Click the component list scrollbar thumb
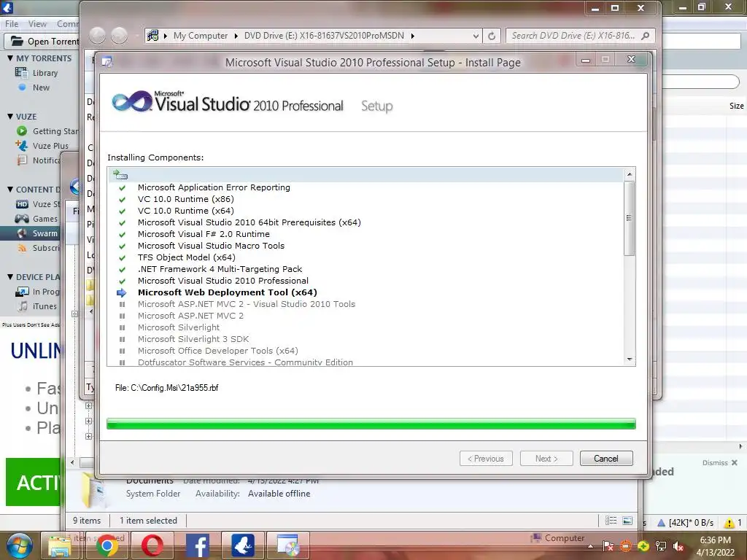Image resolution: width=747 pixels, height=560 pixels. [630, 218]
